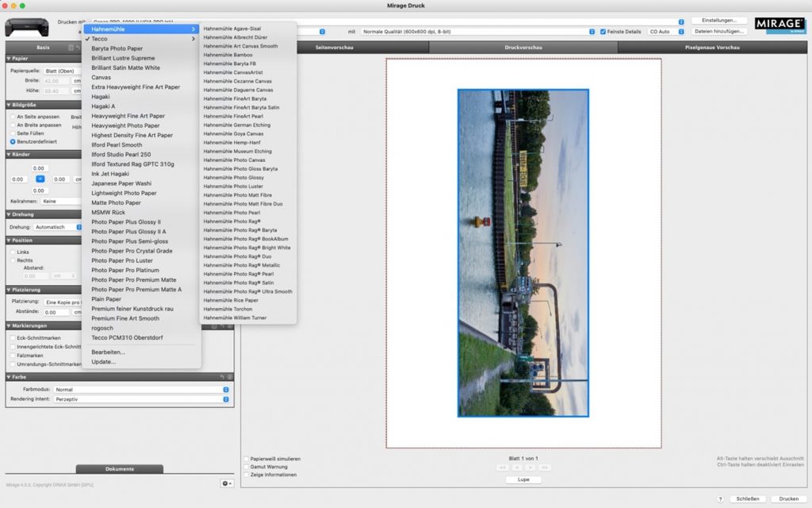Collapse the Ränder section
The image size is (812, 508).
(x=9, y=155)
